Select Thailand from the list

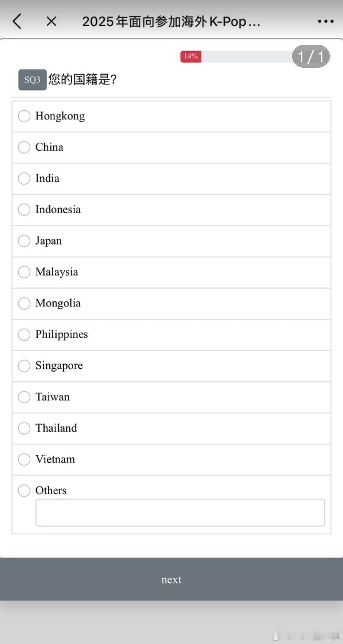click(24, 428)
